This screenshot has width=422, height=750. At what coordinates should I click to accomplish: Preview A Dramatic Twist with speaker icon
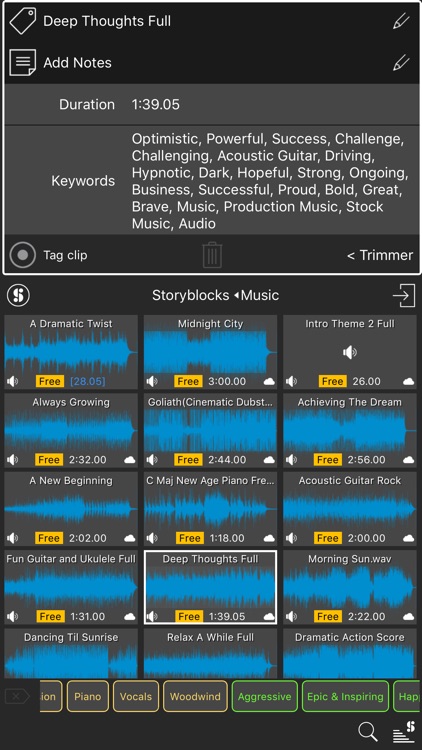pos(12,381)
